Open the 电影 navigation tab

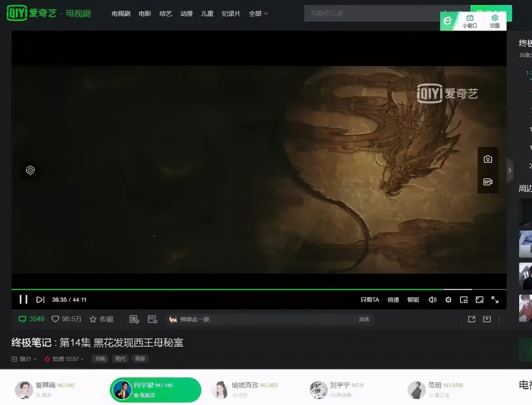point(145,14)
